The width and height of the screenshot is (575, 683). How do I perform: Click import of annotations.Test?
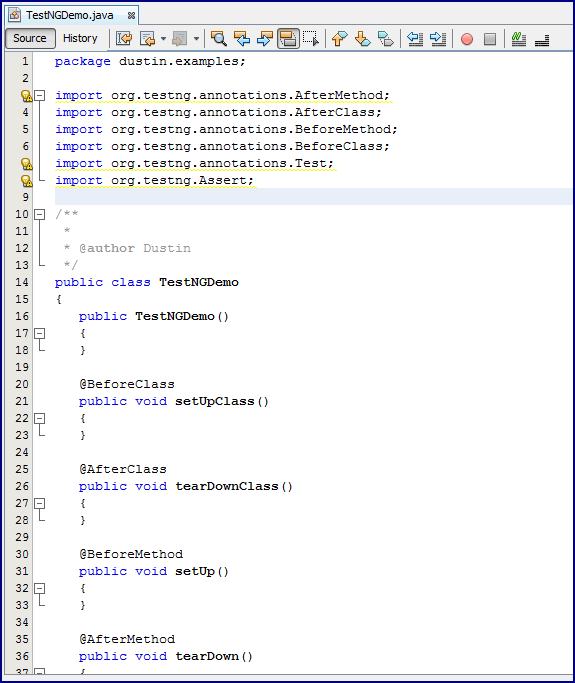coord(194,163)
